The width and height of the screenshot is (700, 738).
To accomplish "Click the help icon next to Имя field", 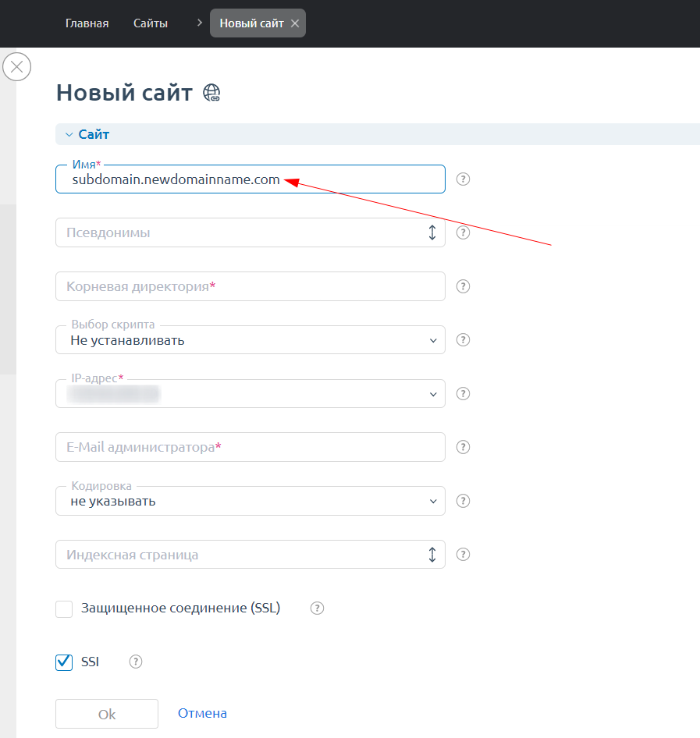I will point(463,179).
